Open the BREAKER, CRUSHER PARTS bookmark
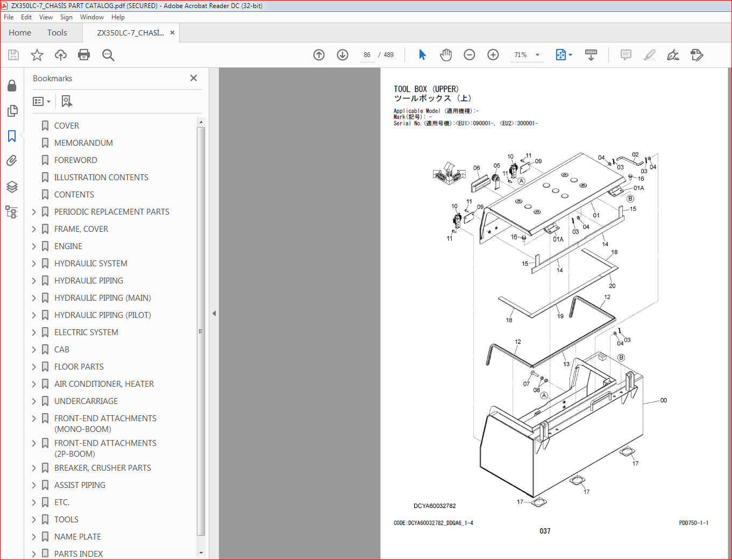This screenshot has width=732, height=560. (x=103, y=468)
